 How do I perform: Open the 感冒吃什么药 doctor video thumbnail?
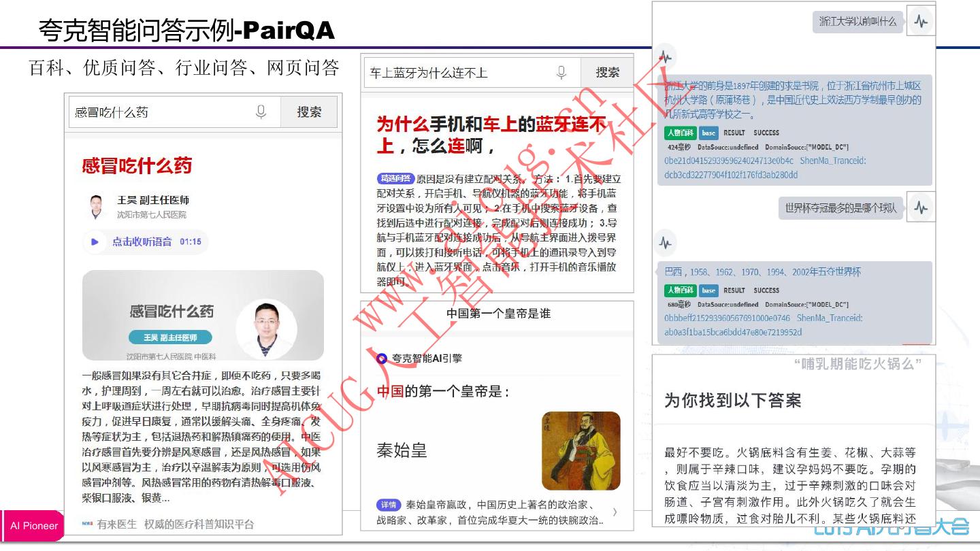(203, 315)
